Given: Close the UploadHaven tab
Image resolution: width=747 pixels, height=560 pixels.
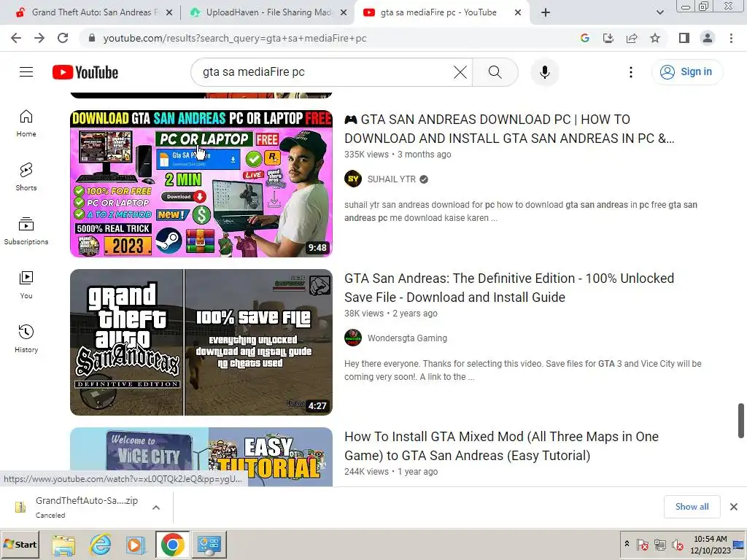Looking at the screenshot, I should point(344,13).
